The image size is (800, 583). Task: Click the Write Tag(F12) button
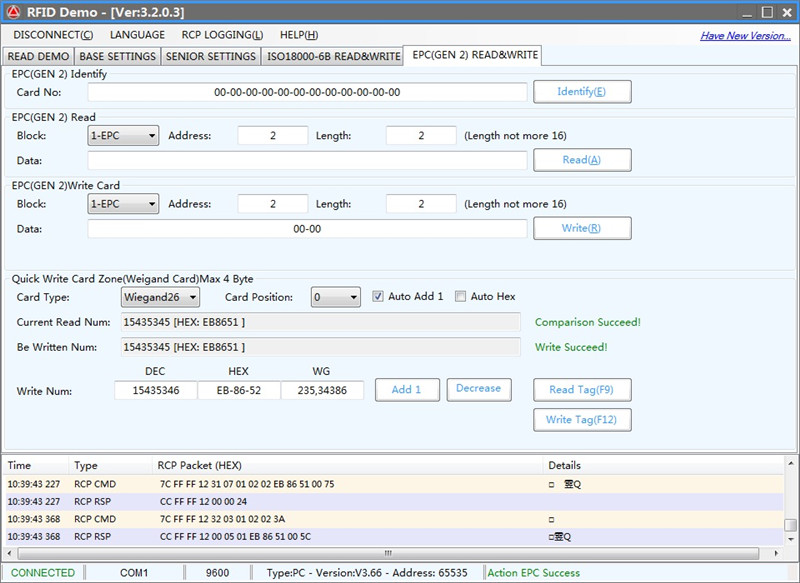582,420
